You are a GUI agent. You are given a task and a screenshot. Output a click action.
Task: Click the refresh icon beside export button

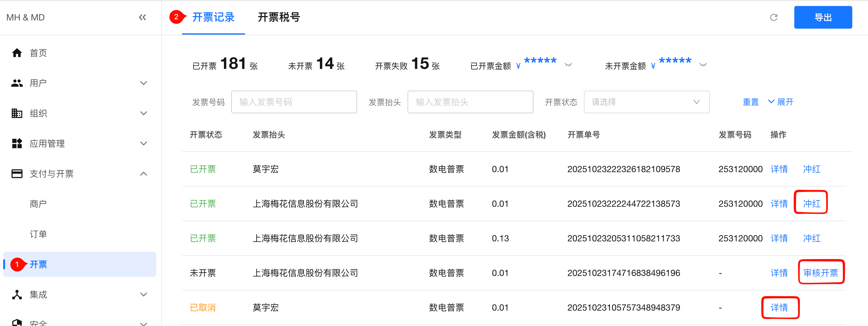(x=774, y=17)
